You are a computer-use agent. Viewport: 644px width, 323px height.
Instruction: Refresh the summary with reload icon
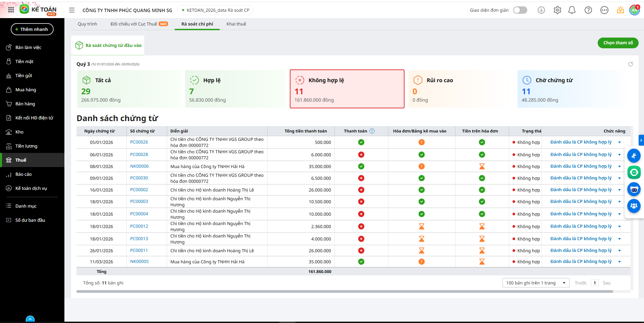click(x=630, y=64)
